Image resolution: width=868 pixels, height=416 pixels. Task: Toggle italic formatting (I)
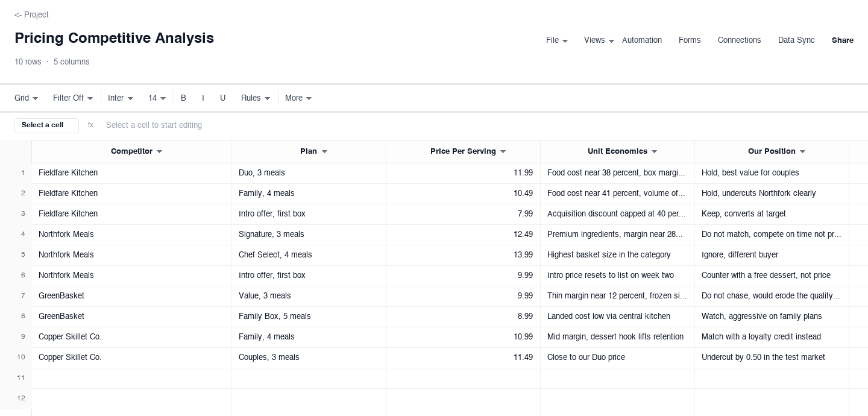click(203, 98)
